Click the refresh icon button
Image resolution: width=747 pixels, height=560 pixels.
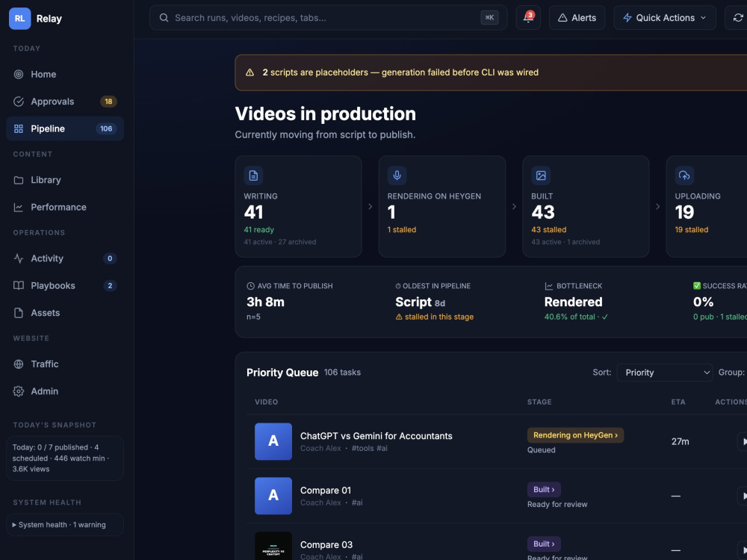[x=737, y=18]
